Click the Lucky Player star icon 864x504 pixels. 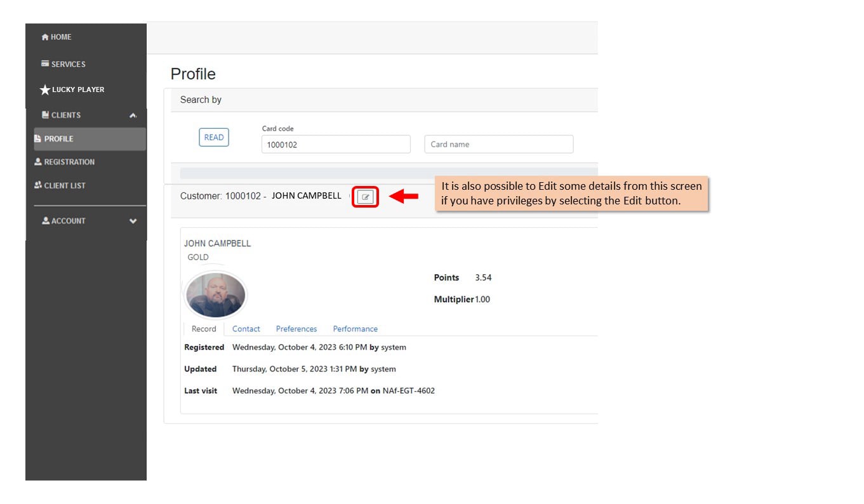[x=45, y=90]
